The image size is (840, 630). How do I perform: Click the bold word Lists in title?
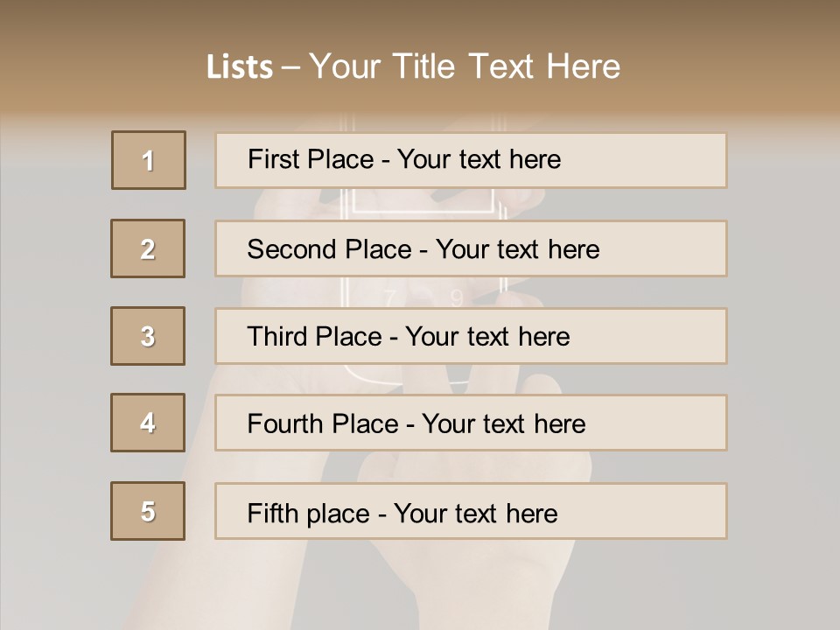click(x=240, y=67)
